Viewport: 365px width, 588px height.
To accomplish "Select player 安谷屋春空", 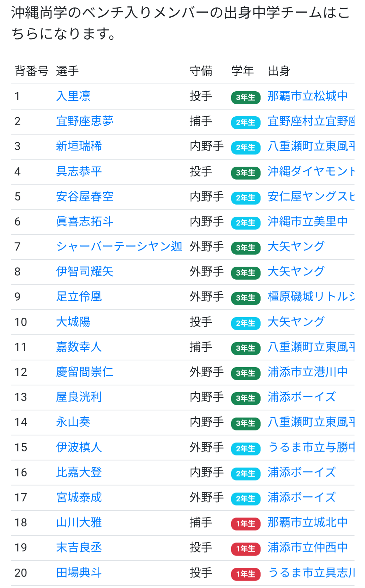I will (x=84, y=196).
